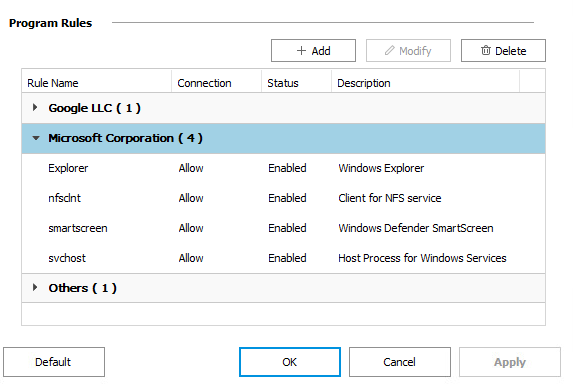Click the Status column header
The image size is (573, 389).
[296, 83]
